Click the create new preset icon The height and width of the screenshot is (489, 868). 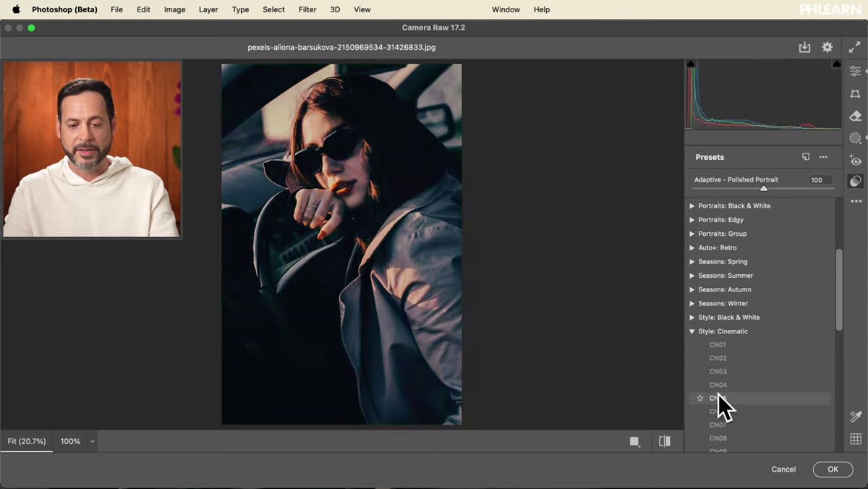(806, 157)
